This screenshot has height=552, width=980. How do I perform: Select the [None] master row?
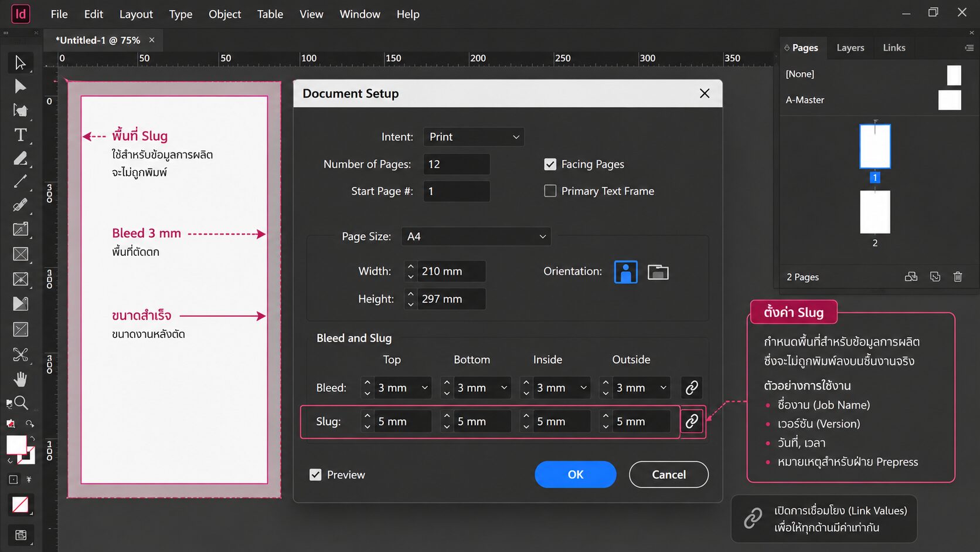(873, 74)
